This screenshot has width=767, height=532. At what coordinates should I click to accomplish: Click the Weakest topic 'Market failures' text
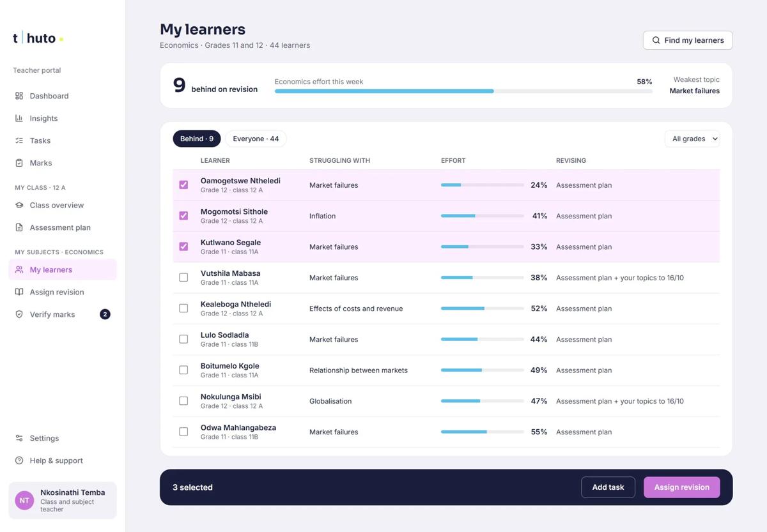694,91
